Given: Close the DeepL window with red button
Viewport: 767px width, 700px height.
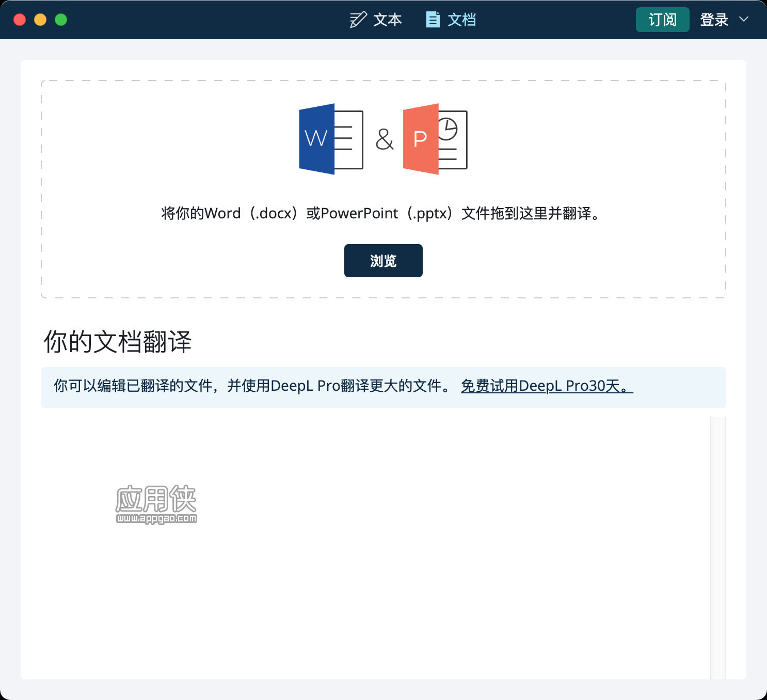Looking at the screenshot, I should click(x=20, y=20).
